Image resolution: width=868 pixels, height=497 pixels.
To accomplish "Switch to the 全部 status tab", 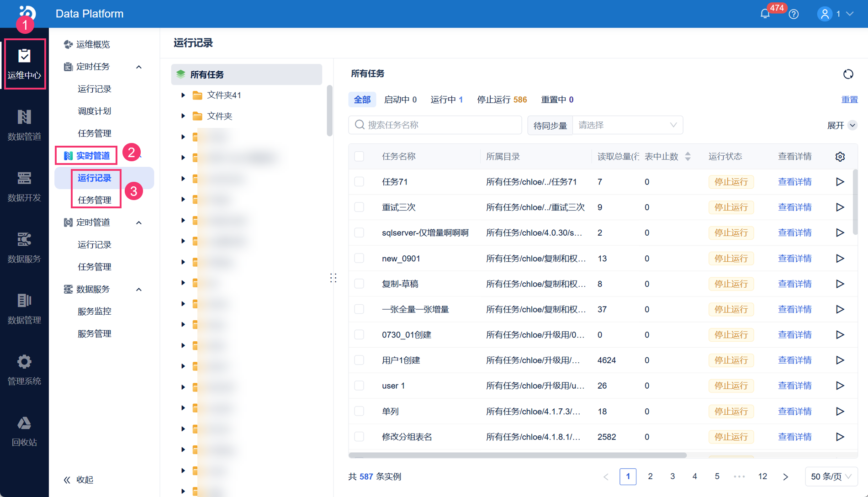I will tap(362, 100).
